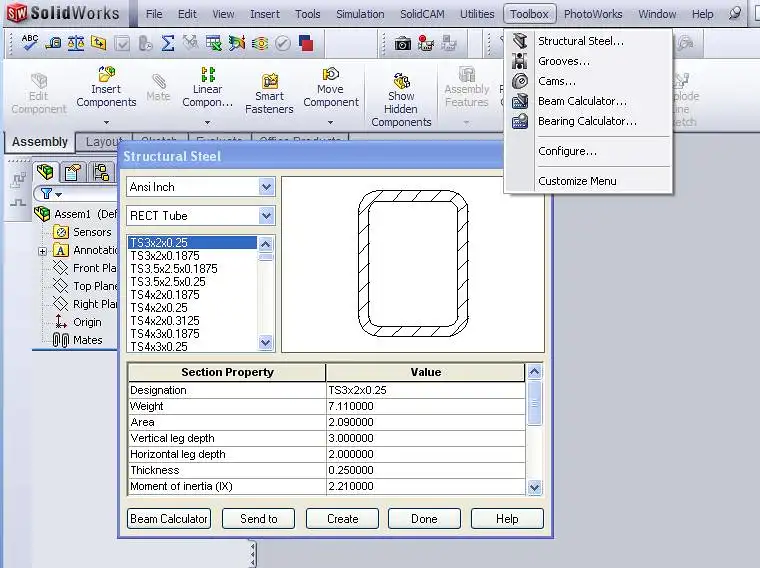Open the Ansi Inch standard dropdown

[266, 187]
